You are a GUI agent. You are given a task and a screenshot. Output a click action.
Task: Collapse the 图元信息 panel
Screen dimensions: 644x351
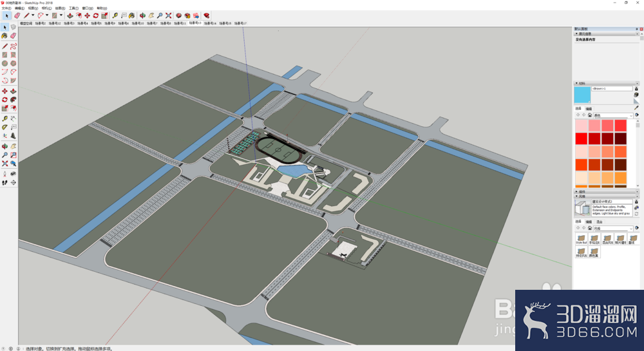point(576,33)
